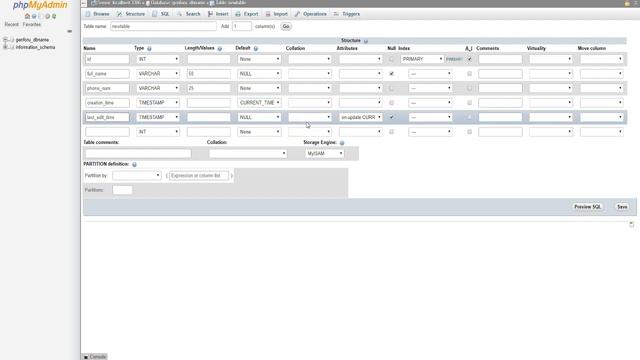Viewport: 640px width, 360px height.
Task: Open the Operations tab
Action: pyautogui.click(x=311, y=14)
